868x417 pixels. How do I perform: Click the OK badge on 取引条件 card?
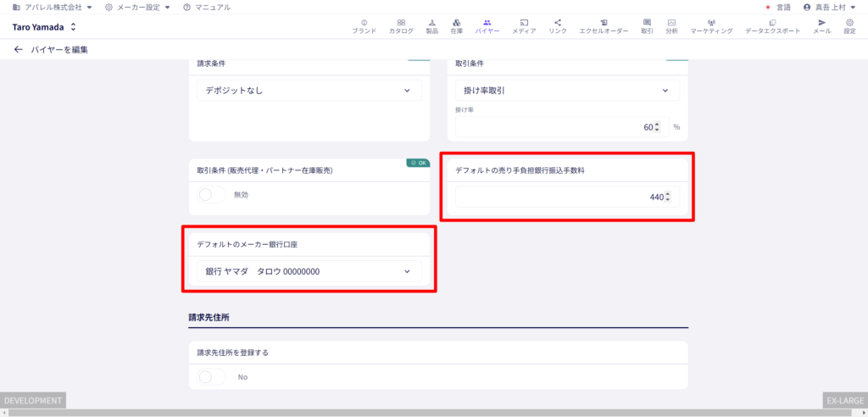(x=418, y=163)
